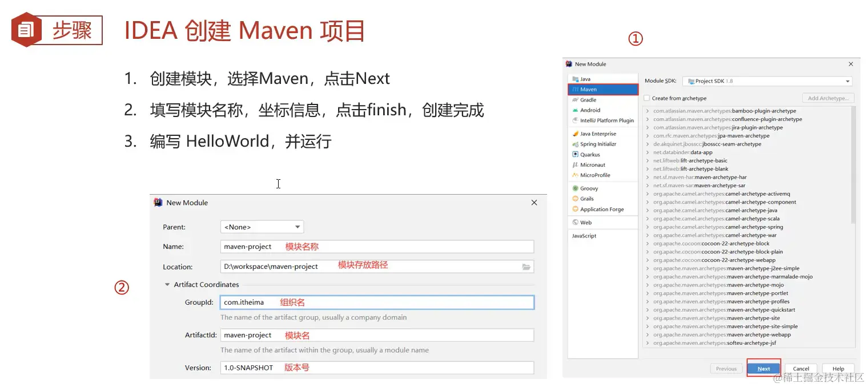Screen dimensions: 868x387
Task: Open the Parent dropdown showing None
Action: click(x=262, y=227)
